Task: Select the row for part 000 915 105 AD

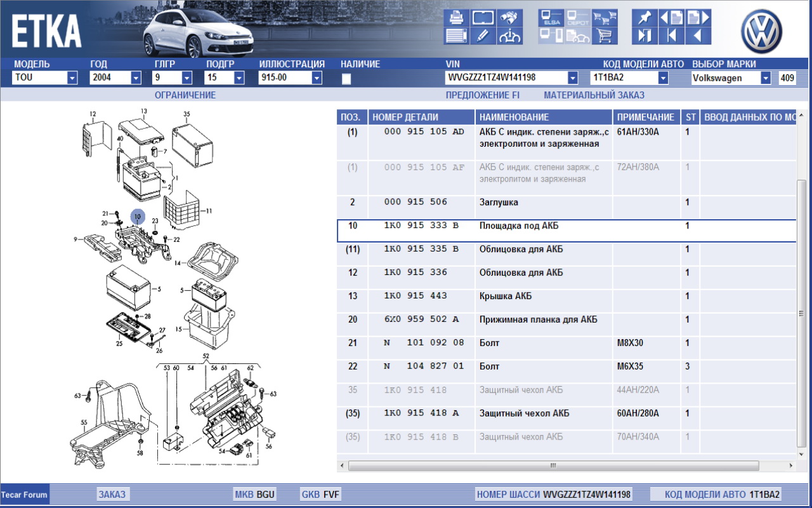Action: pos(566,144)
